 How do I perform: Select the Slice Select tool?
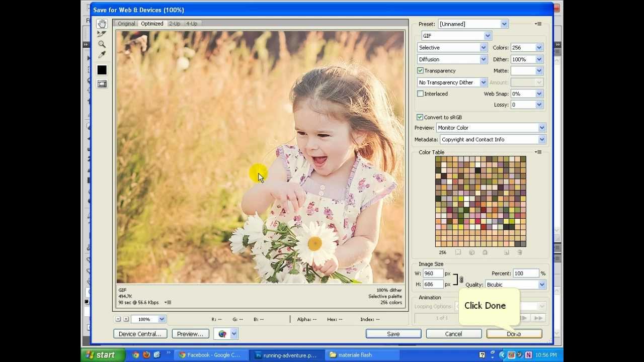pos(102,34)
